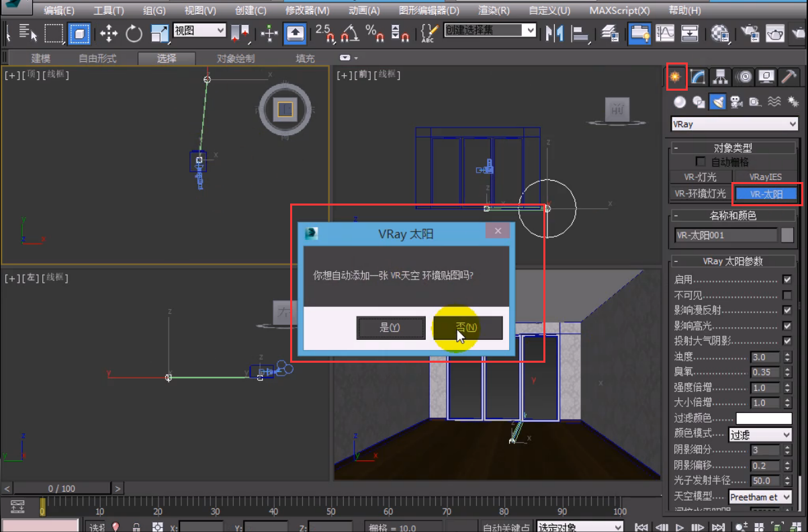The height and width of the screenshot is (532, 808).
Task: Open the Modify panel tab icon
Action: [699, 77]
